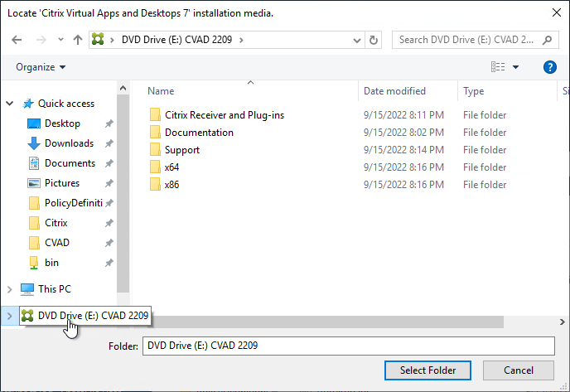The height and width of the screenshot is (392, 570).
Task: Open root breadcrumb chevron before DVD Drive
Action: click(x=112, y=40)
